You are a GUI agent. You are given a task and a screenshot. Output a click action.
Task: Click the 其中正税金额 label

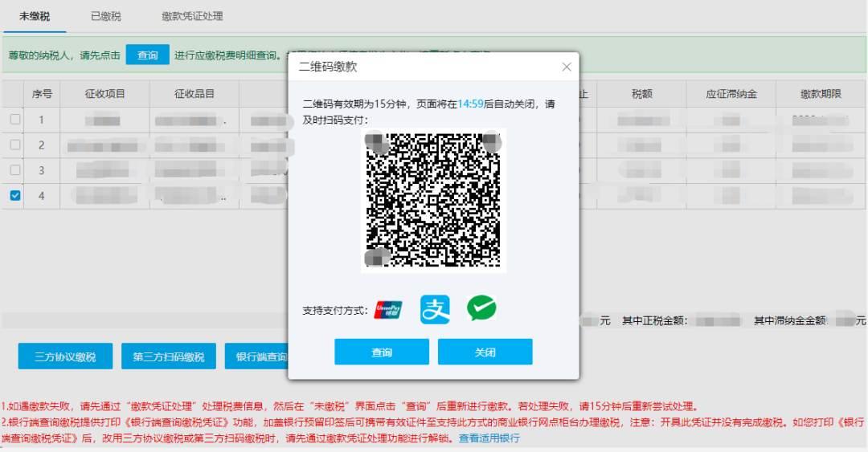point(654,321)
